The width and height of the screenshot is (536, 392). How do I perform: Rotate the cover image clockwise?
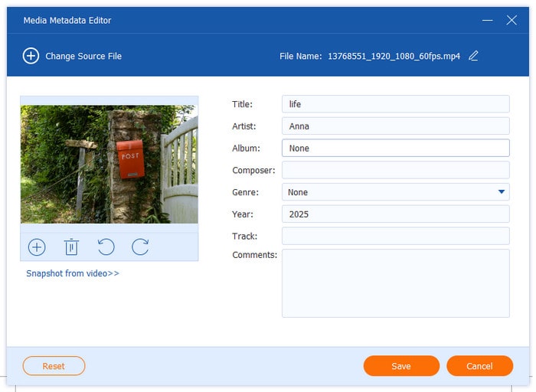(140, 247)
